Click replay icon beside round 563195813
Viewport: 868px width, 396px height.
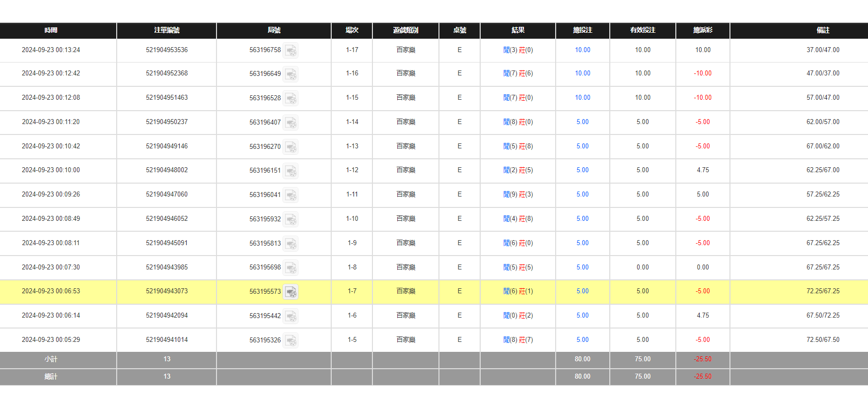coord(290,244)
